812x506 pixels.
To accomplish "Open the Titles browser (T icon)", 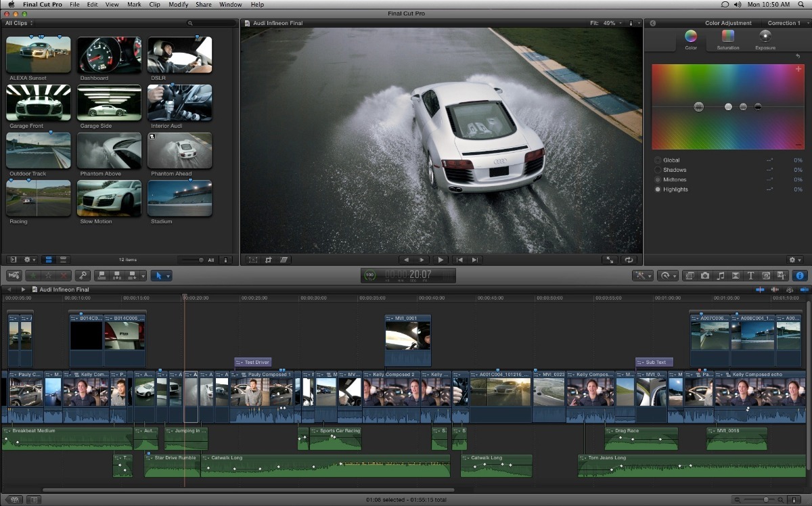I will [x=750, y=276].
